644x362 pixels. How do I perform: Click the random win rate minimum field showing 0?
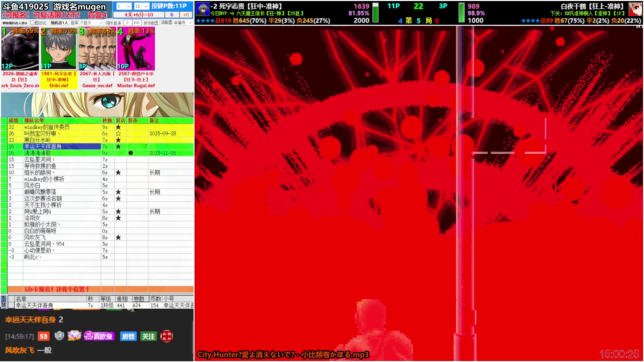(127, 23)
